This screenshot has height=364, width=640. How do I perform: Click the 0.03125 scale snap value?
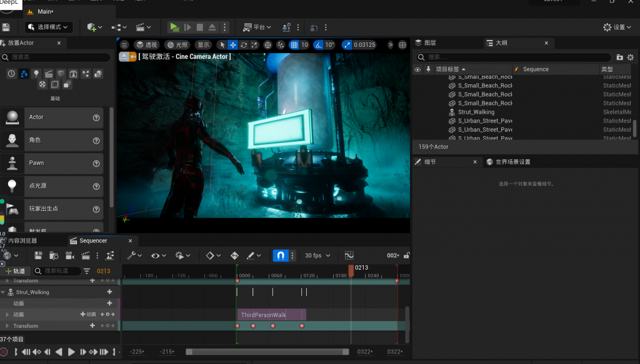click(364, 45)
